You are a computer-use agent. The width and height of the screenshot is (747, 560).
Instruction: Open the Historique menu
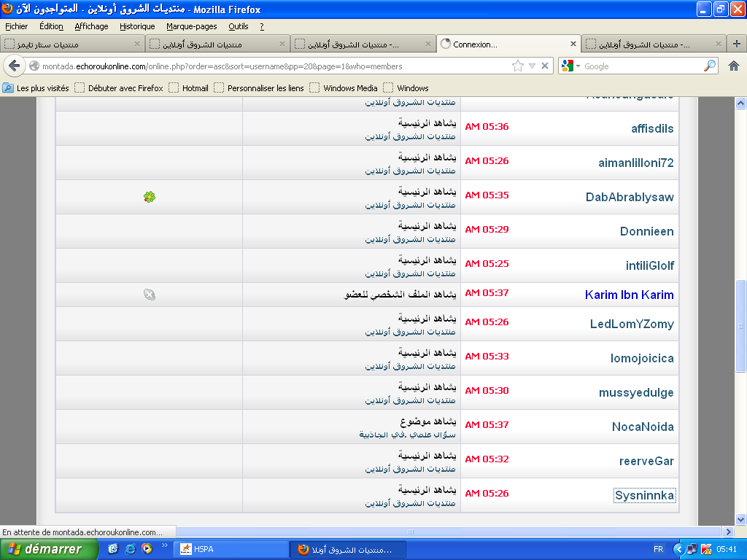[137, 27]
